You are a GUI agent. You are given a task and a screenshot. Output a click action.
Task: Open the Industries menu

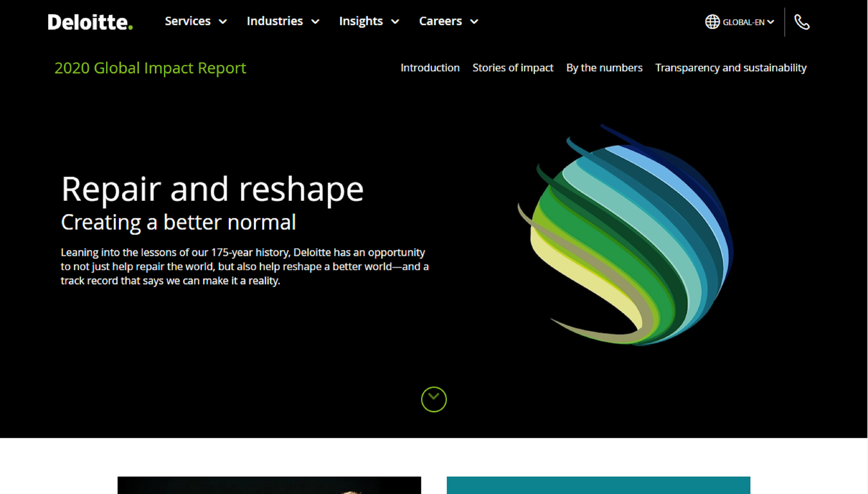[275, 21]
